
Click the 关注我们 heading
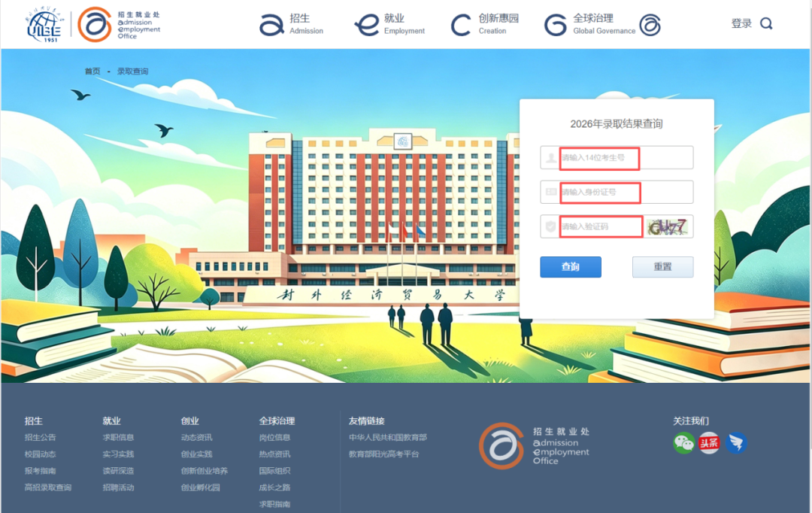point(691,420)
